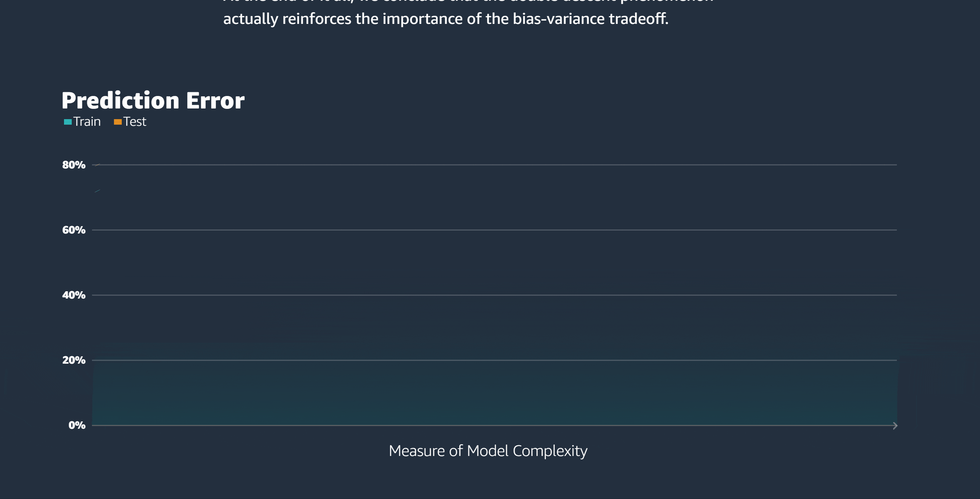Click the arrowhead at the x-axis end
The height and width of the screenshot is (499, 980).
tap(895, 425)
